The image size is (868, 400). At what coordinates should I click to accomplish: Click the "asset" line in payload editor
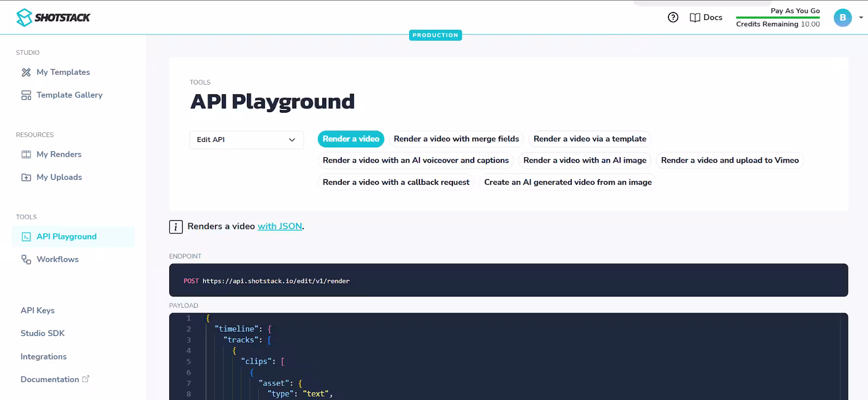pyautogui.click(x=280, y=383)
